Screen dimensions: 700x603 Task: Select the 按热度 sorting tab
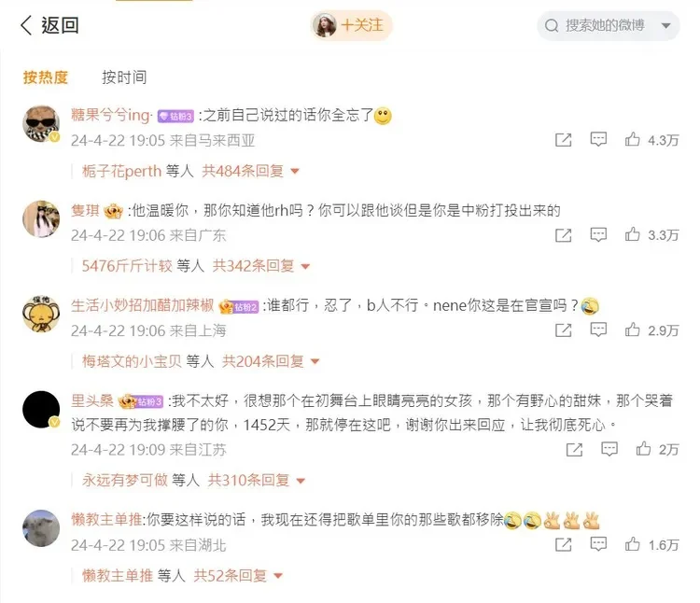click(46, 77)
